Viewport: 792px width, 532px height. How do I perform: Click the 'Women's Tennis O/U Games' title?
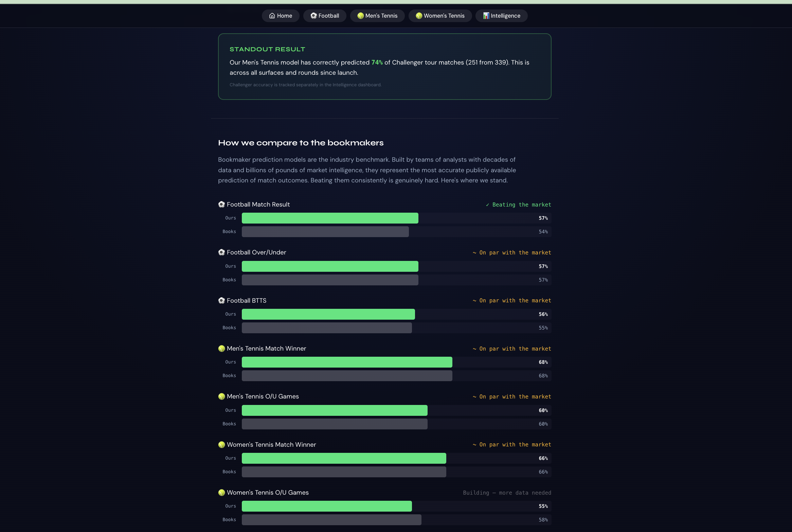point(268,493)
